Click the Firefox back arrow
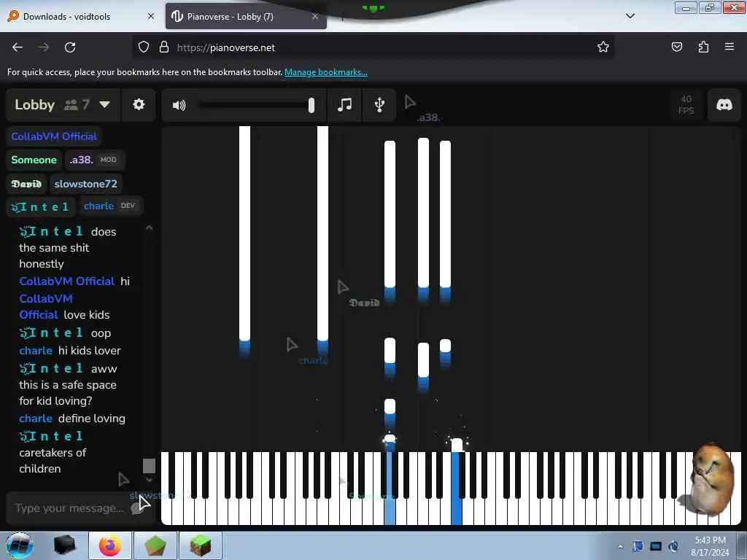This screenshot has height=560, width=747. point(18,47)
